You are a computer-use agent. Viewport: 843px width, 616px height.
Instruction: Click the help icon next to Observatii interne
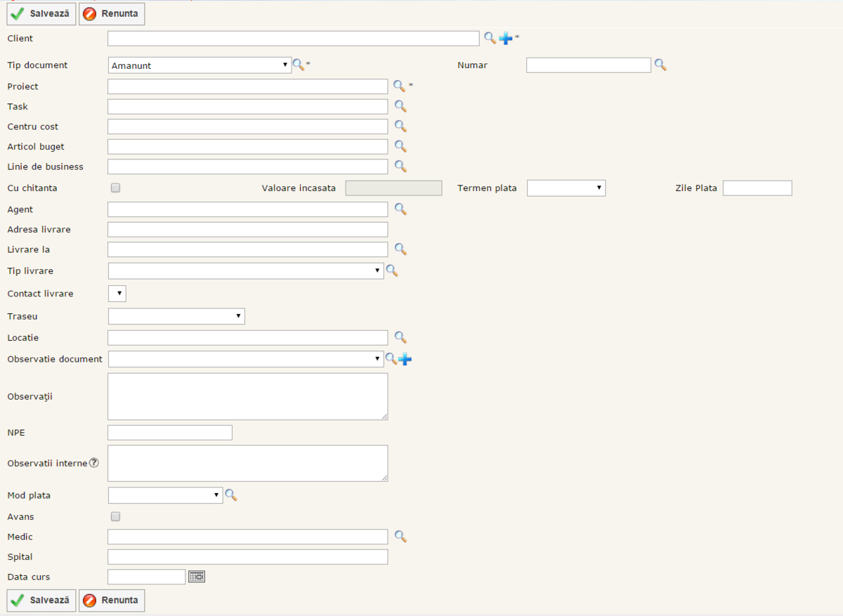(93, 463)
